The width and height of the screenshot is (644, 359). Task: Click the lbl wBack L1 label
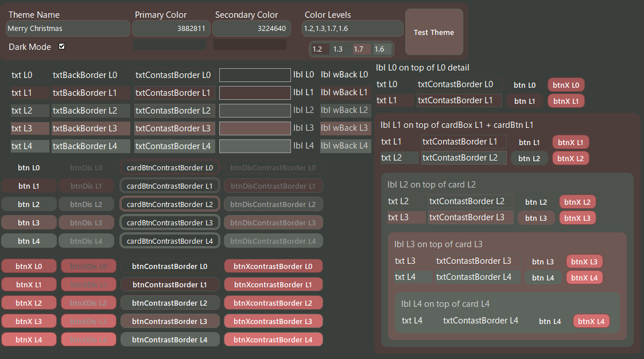tap(344, 92)
